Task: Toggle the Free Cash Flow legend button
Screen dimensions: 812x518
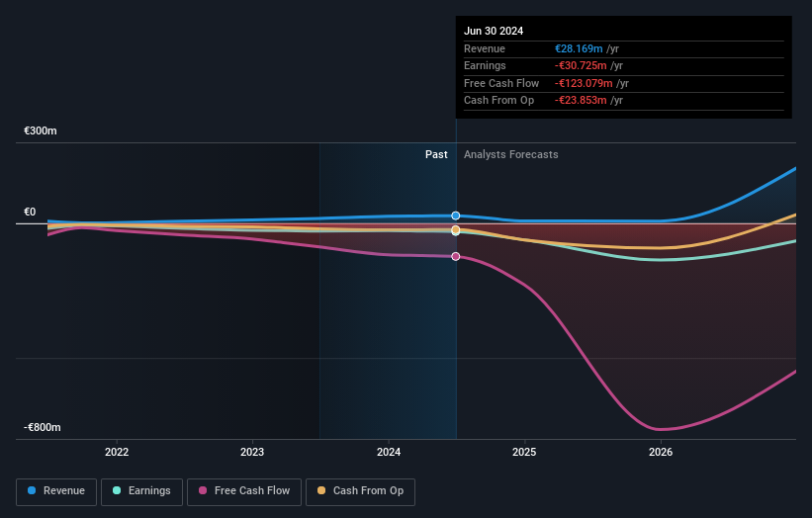Action: (244, 491)
